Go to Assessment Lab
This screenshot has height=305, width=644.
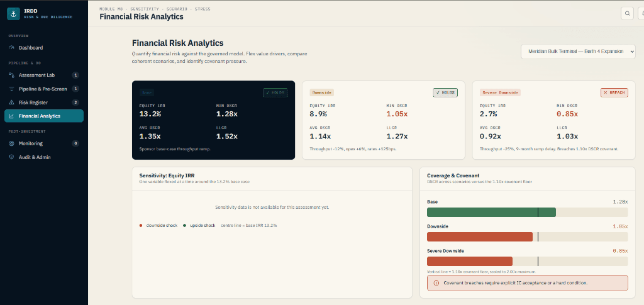coord(44,75)
